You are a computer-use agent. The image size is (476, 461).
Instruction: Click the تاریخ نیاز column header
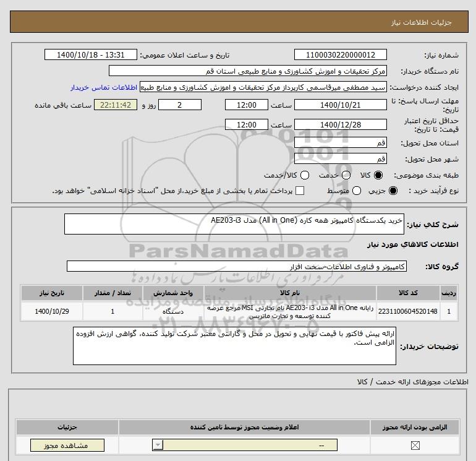point(51,293)
